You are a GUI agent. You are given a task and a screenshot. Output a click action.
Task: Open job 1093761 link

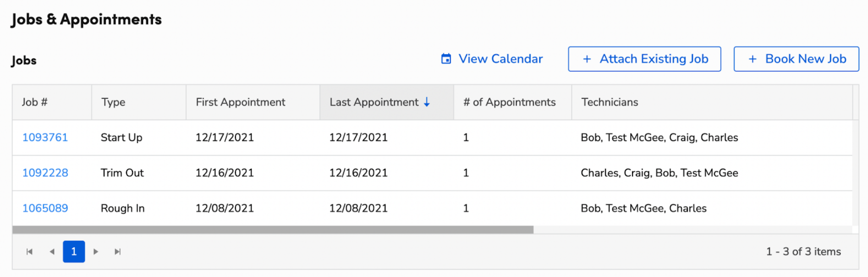coord(45,137)
